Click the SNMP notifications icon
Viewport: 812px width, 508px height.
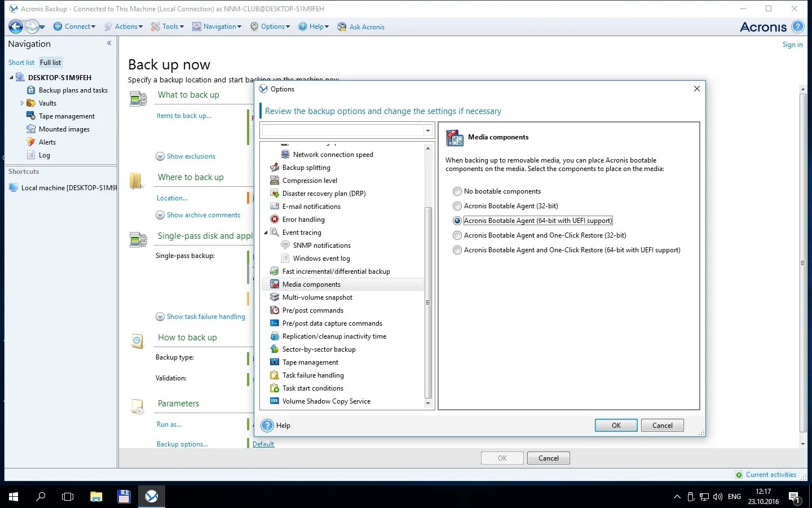tap(285, 245)
